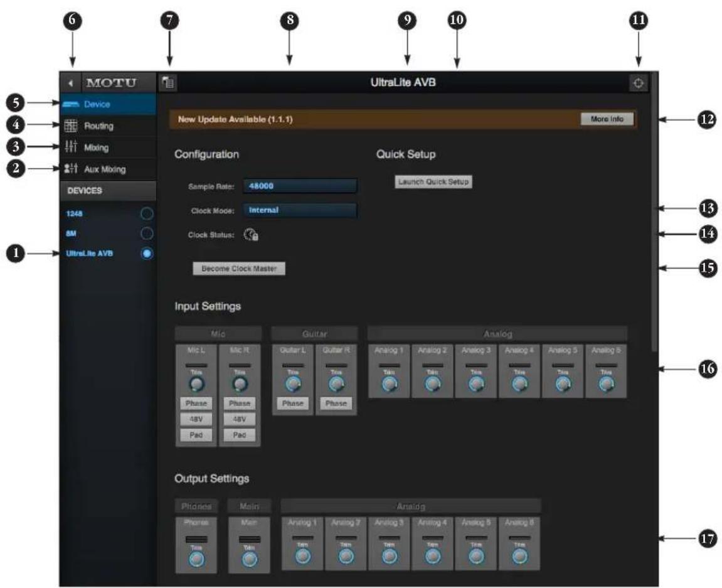The height and width of the screenshot is (588, 722).
Task: Collapse the sidebar with the back arrow
Action: pyautogui.click(x=70, y=83)
